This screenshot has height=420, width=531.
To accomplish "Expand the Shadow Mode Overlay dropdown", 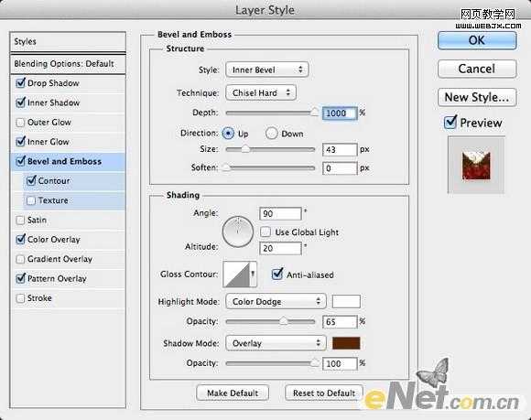I will pyautogui.click(x=276, y=343).
